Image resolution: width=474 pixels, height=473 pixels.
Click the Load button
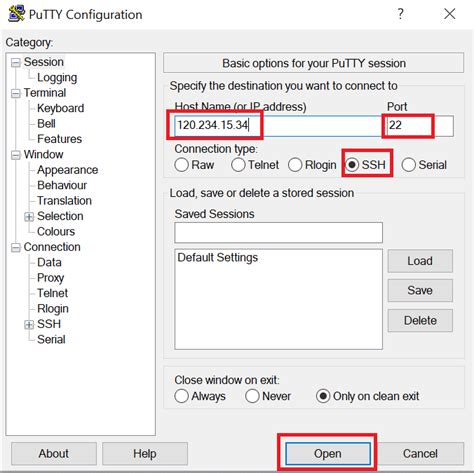pos(420,261)
